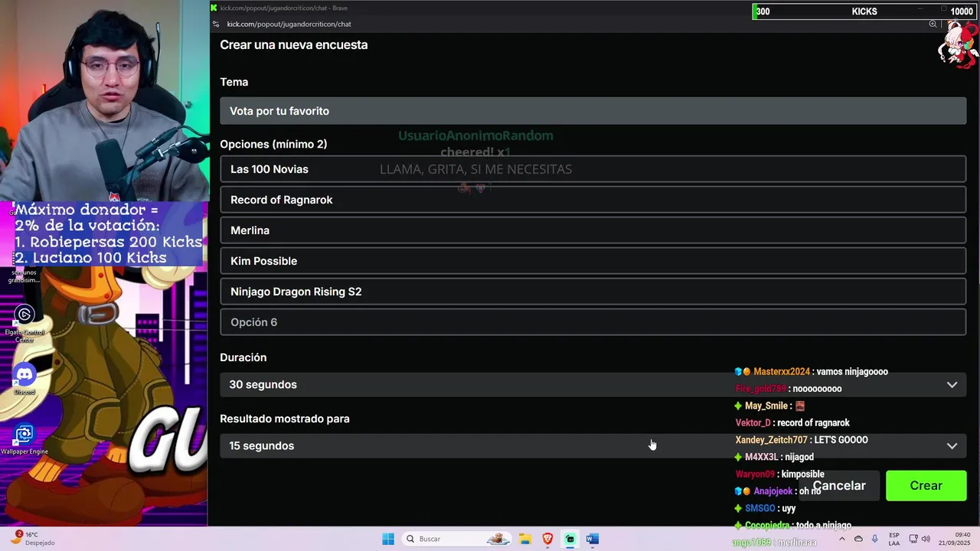The height and width of the screenshot is (551, 980).
Task: Show hidden system tray icons
Action: click(842, 539)
